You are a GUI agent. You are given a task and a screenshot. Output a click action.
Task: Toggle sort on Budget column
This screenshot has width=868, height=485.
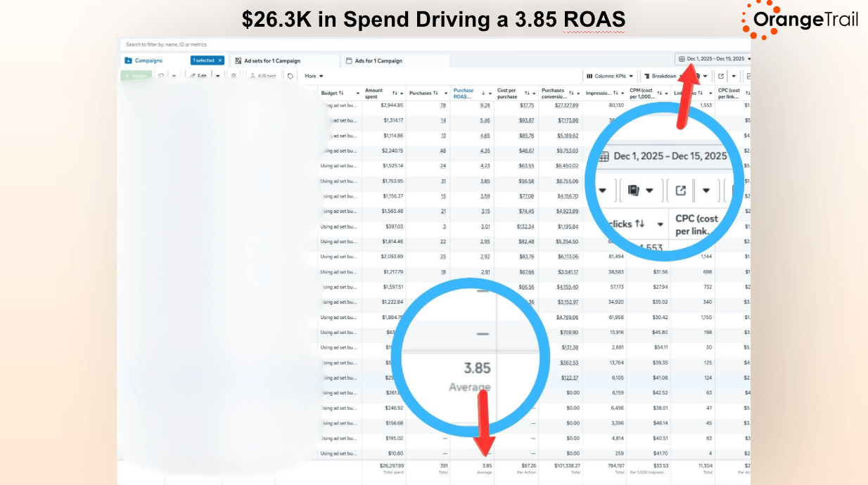[341, 93]
